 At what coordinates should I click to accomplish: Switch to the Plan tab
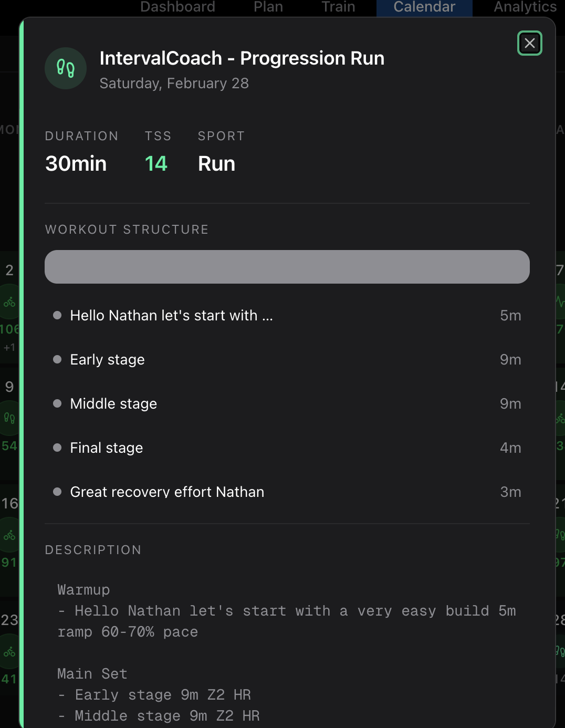tap(268, 7)
